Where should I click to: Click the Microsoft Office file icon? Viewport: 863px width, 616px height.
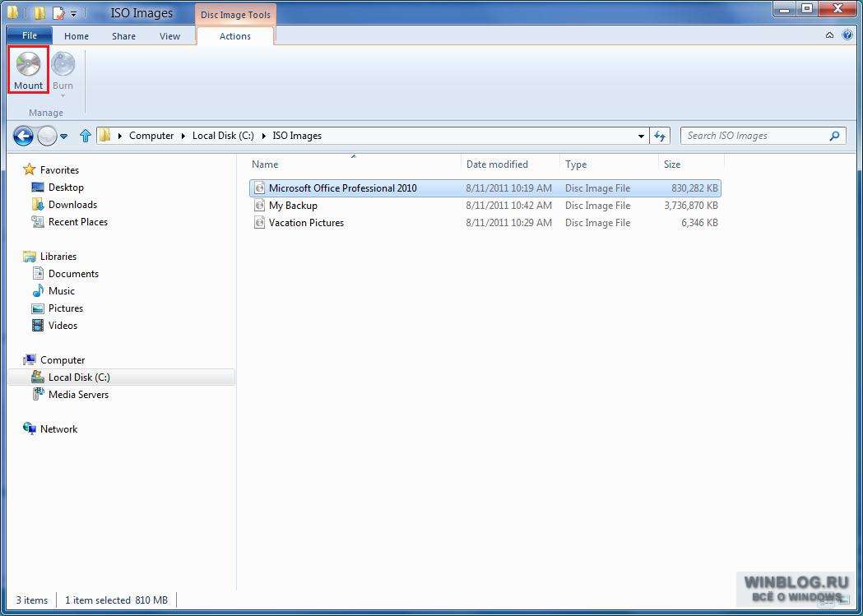coord(259,188)
